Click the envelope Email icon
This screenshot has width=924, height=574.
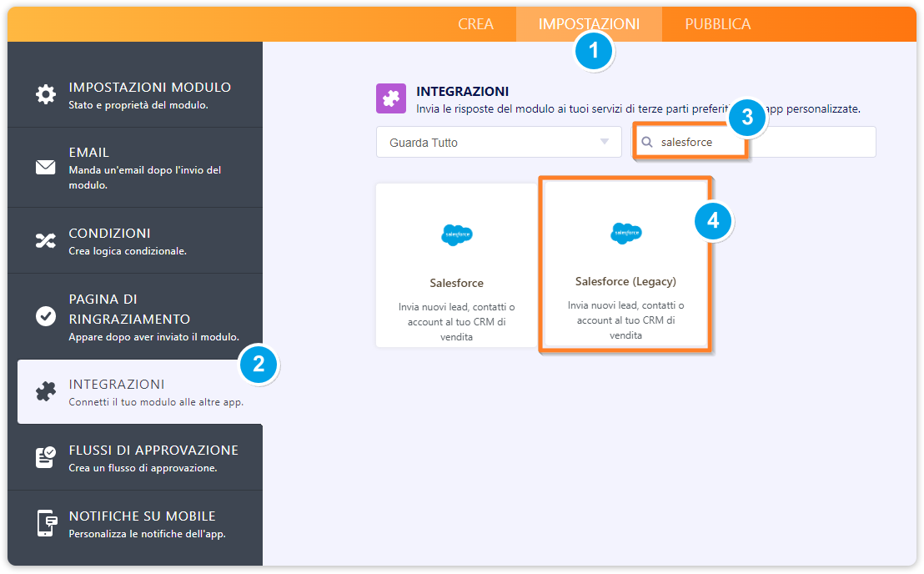pyautogui.click(x=45, y=168)
